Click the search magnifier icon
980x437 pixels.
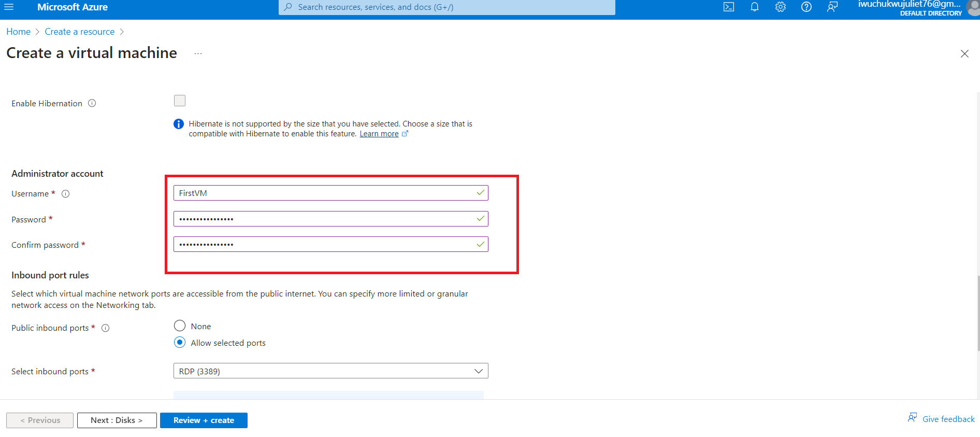coord(289,7)
